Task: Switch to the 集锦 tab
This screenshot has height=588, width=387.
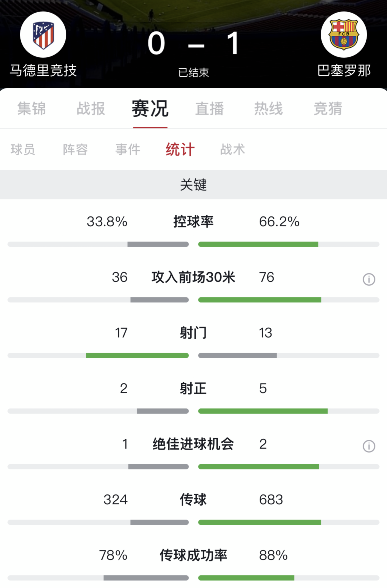Action: pos(32,109)
